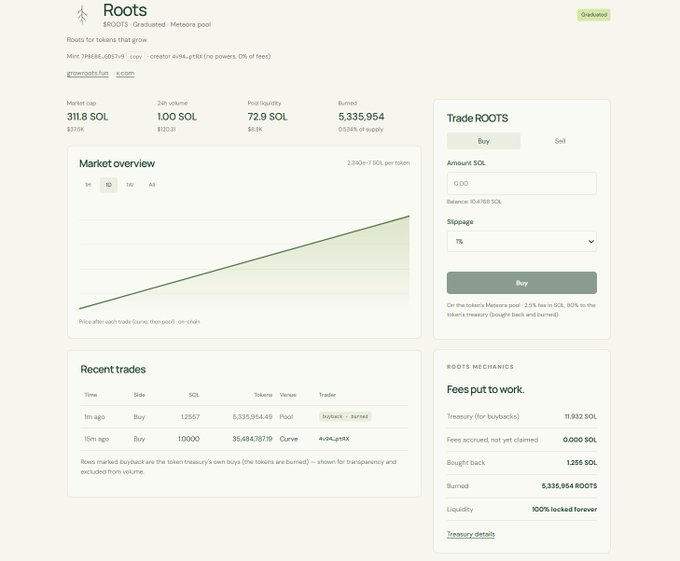This screenshot has height=561, width=680.
Task: Open the x.com link
Action: coord(125,73)
